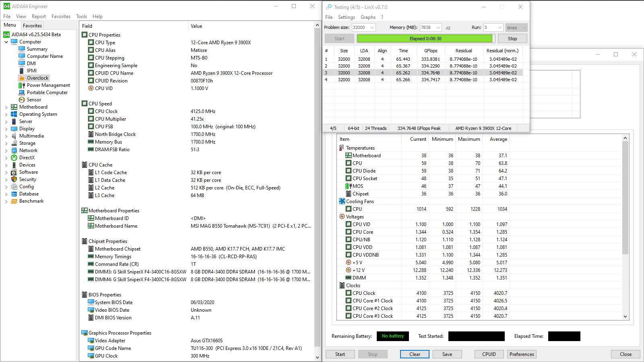Open the Report menu in AIDA64
644x362 pixels.
tap(39, 16)
